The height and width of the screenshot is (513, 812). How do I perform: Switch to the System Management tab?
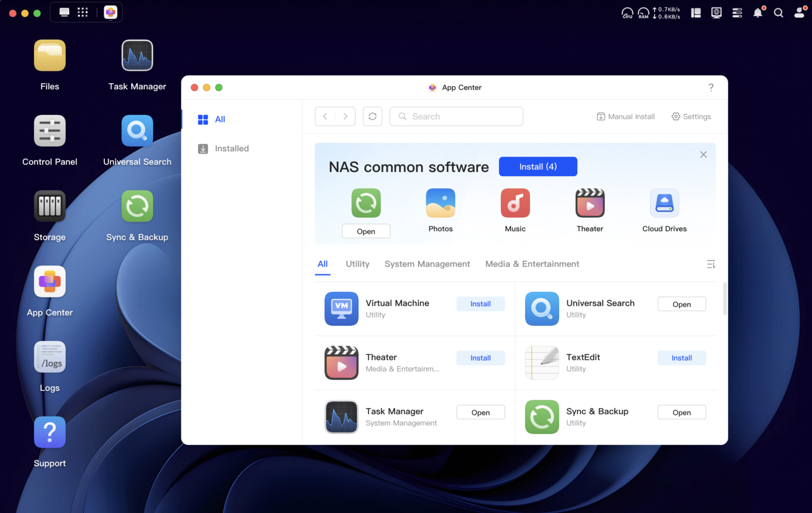tap(427, 264)
